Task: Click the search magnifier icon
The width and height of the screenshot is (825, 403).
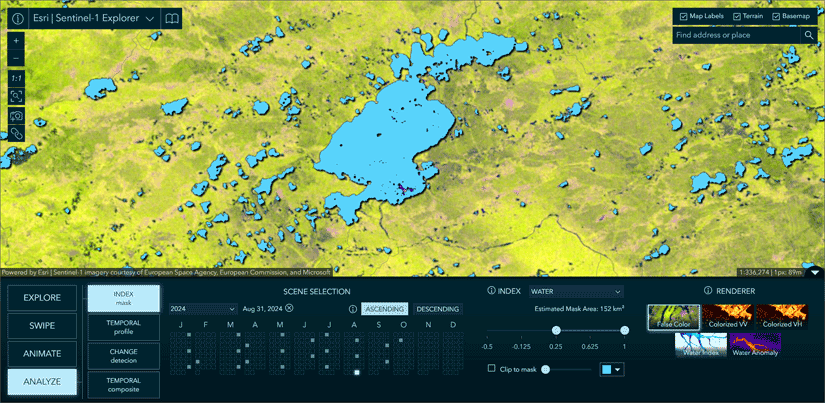Action: point(808,35)
